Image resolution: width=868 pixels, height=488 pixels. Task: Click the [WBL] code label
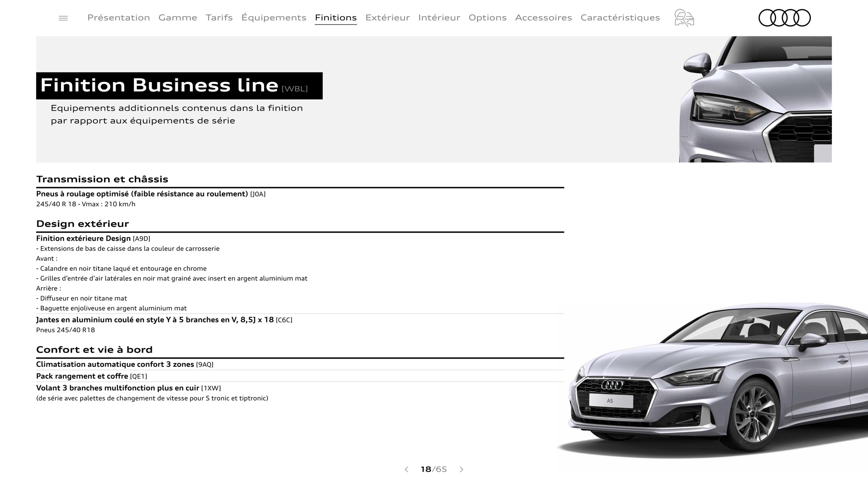(295, 89)
